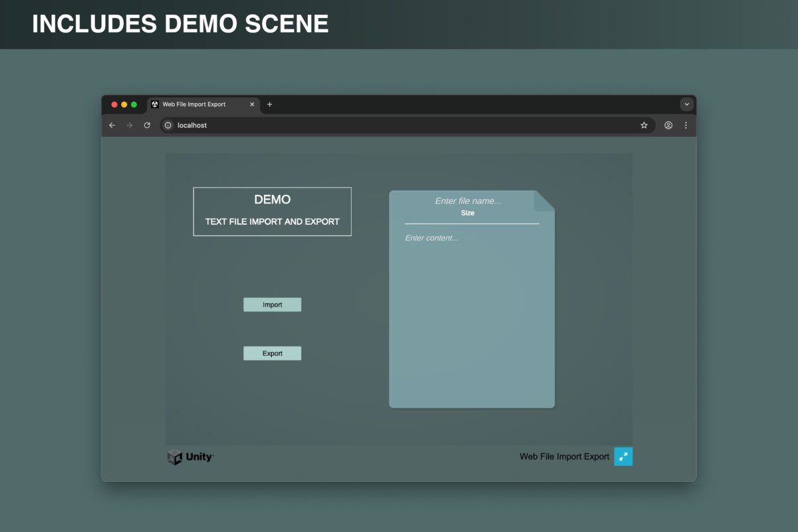The height and width of the screenshot is (532, 798).
Task: Select the Web File Import Export tab
Action: pos(193,104)
